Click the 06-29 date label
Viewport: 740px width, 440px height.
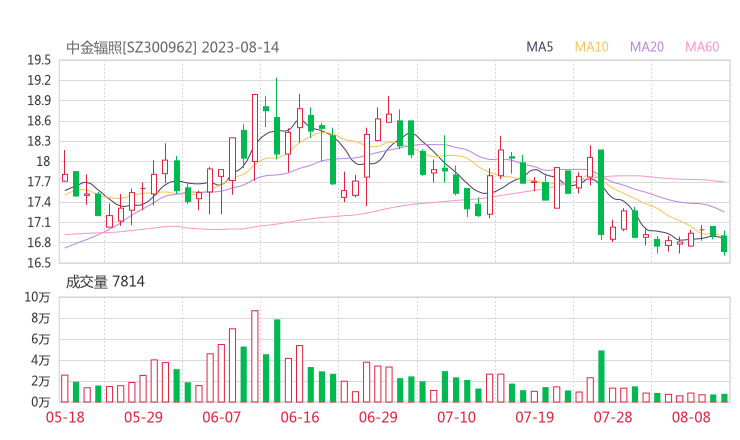coord(378,417)
